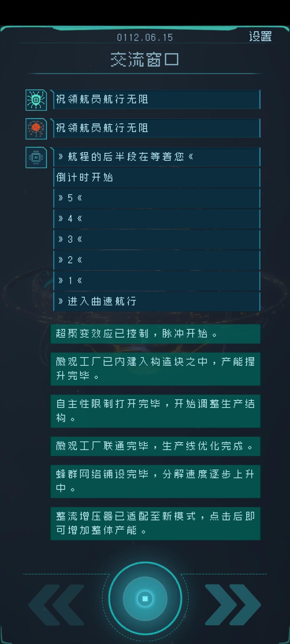Click the 倒计时开始 message row
This screenshot has height=644, width=290.
coord(157,177)
